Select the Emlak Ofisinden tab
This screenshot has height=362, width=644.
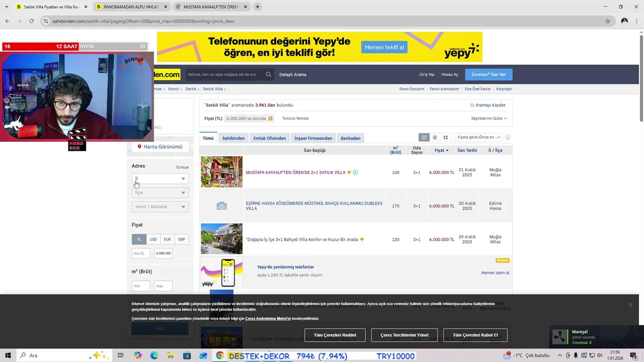(x=270, y=138)
